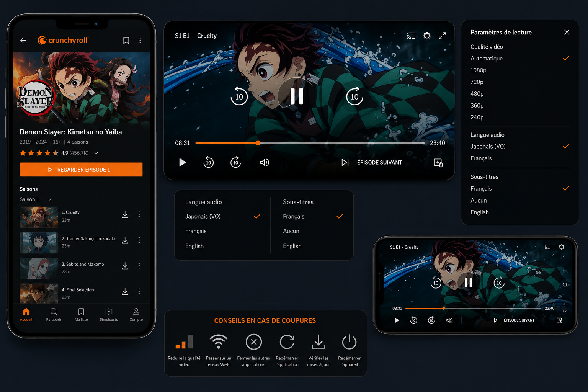Image resolution: width=588 pixels, height=392 pixels.
Task: Cast the large player to another device
Action: [x=411, y=36]
